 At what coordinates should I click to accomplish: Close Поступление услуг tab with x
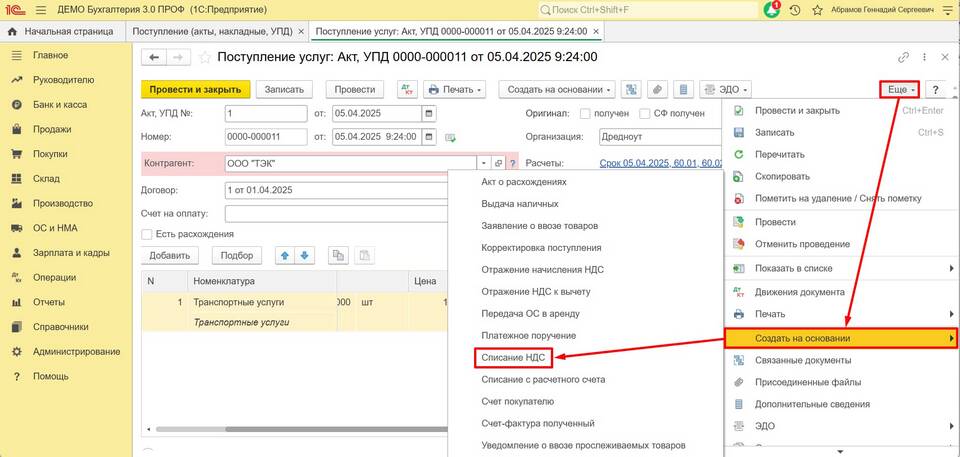tap(596, 31)
